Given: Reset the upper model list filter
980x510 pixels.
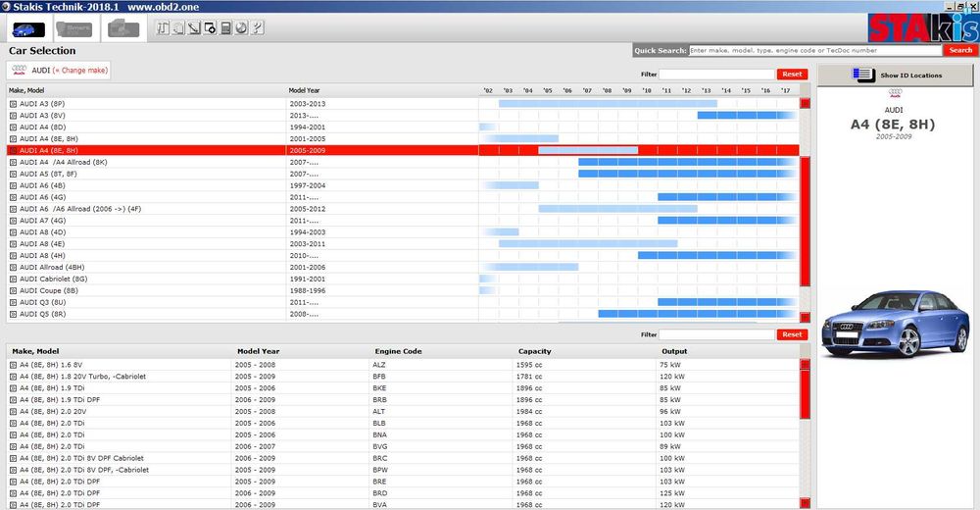Looking at the screenshot, I should click(x=792, y=74).
